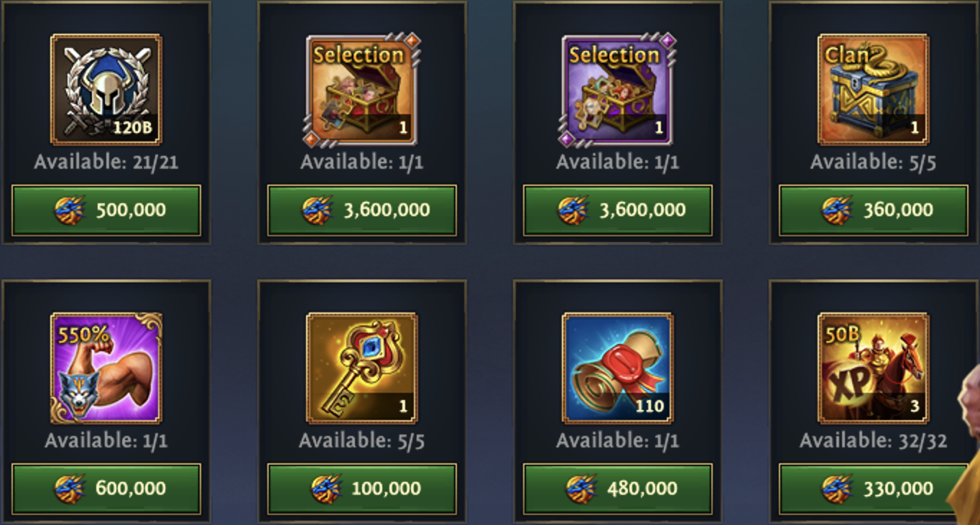This screenshot has height=525, width=980.
Task: Select the purple Selection chest icon
Action: tap(618, 90)
